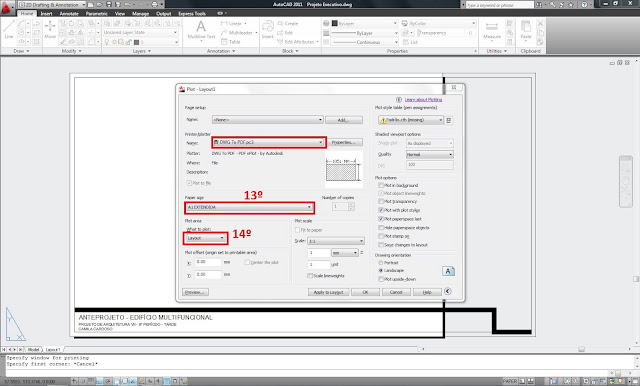Image resolution: width=640 pixels, height=386 pixels.
Task: Switch to the Annotate ribbon tab
Action: pos(69,13)
